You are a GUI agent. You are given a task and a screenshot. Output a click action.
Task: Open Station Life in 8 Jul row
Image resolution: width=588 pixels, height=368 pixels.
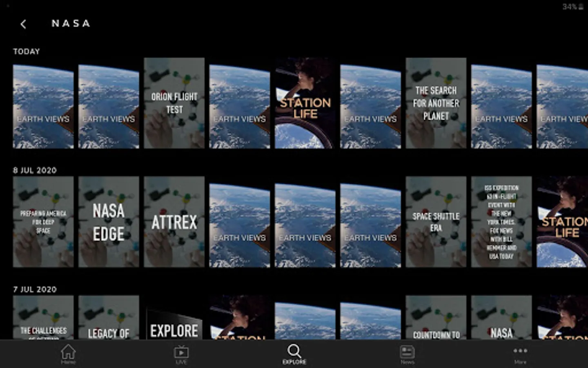pyautogui.click(x=562, y=222)
